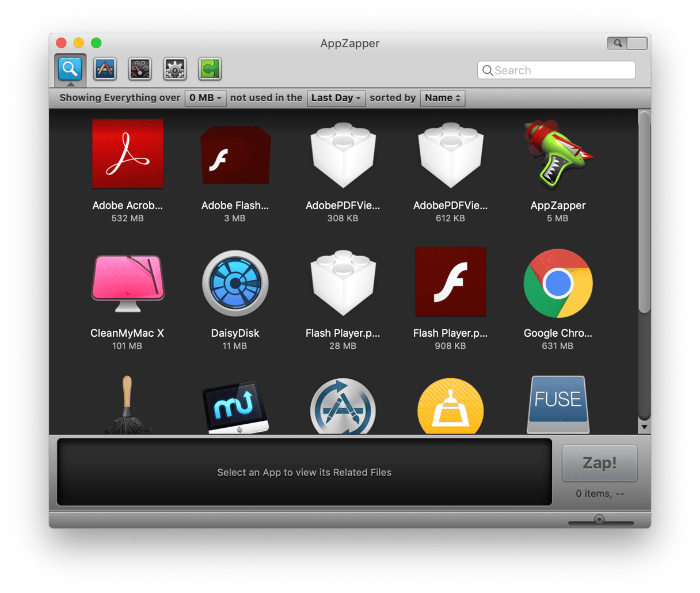Select the DaisyDisk app icon
The image size is (700, 593).
click(235, 283)
